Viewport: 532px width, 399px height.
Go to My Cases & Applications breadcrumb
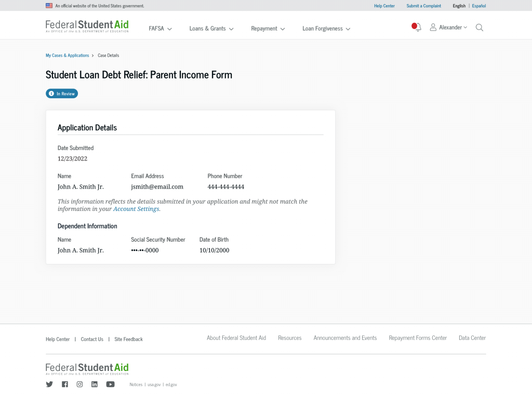coord(67,55)
